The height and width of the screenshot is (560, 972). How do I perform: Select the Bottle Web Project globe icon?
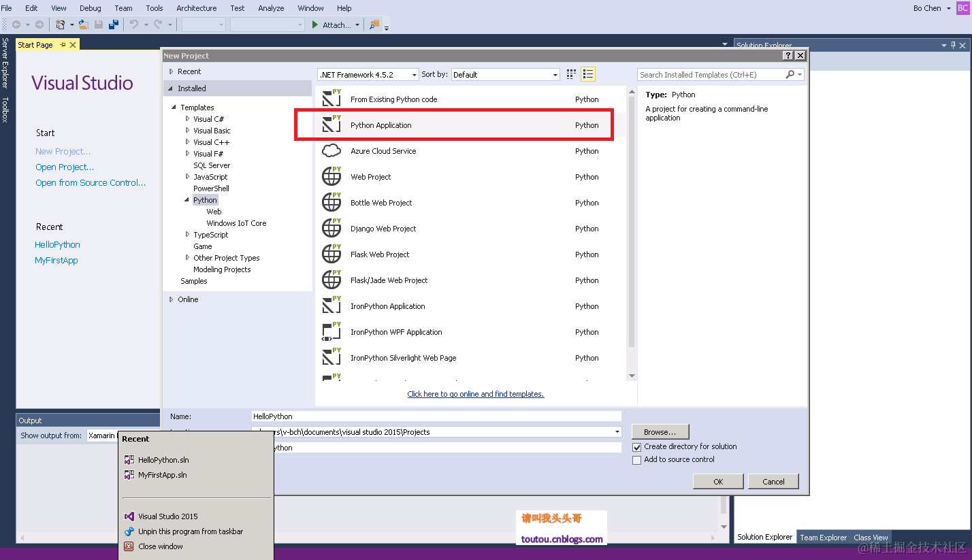click(x=331, y=203)
